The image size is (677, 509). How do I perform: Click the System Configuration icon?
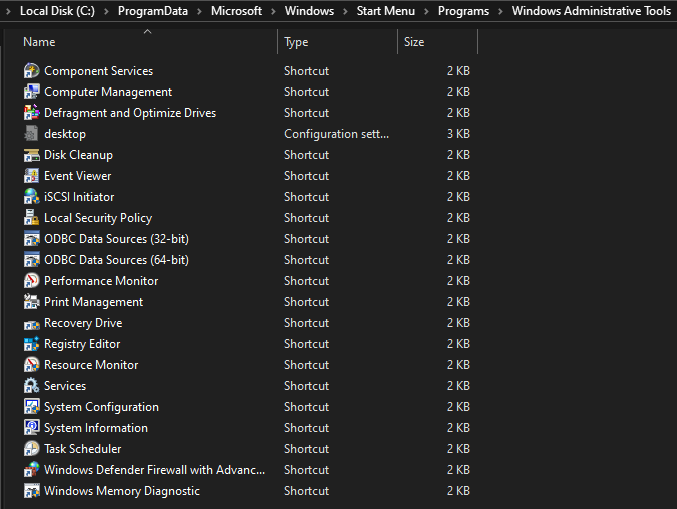coord(32,407)
